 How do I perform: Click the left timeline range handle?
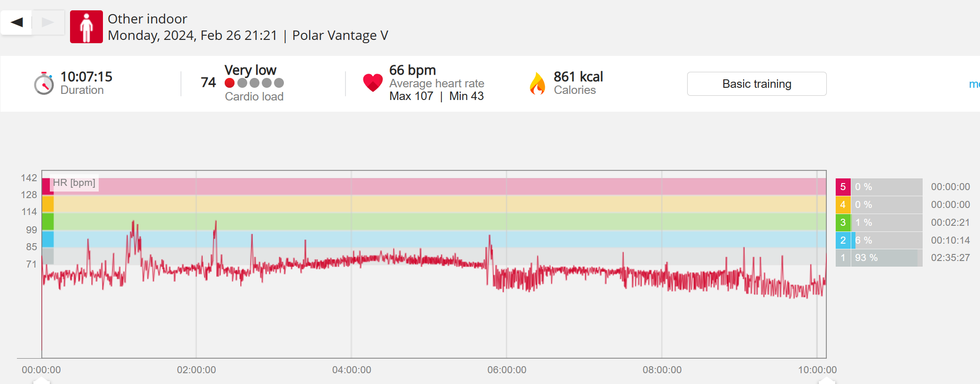click(41, 381)
